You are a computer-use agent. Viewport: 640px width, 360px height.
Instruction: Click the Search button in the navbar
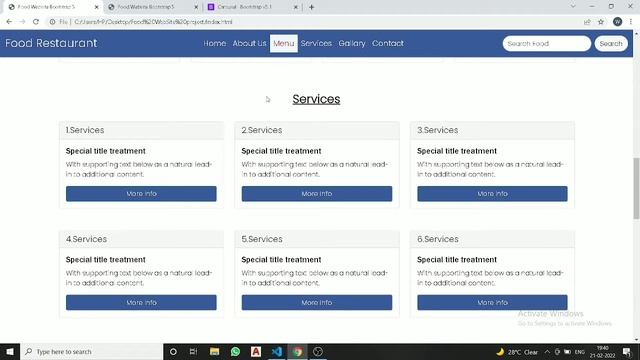coord(611,43)
